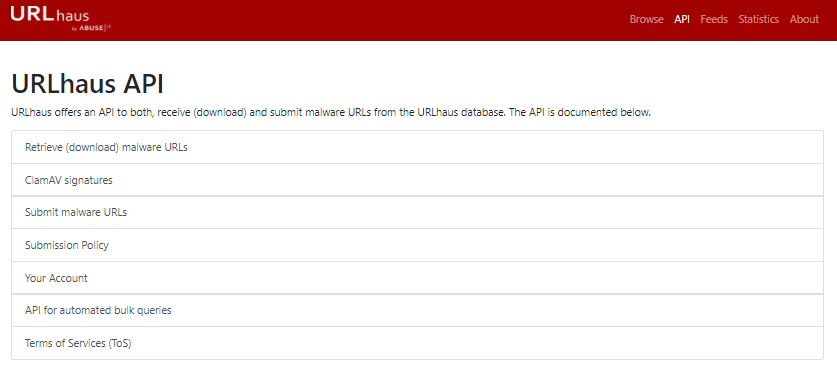Expand Retrieve (download) malware URLs section
Image resolution: width=837 pixels, height=382 pixels.
click(x=417, y=147)
